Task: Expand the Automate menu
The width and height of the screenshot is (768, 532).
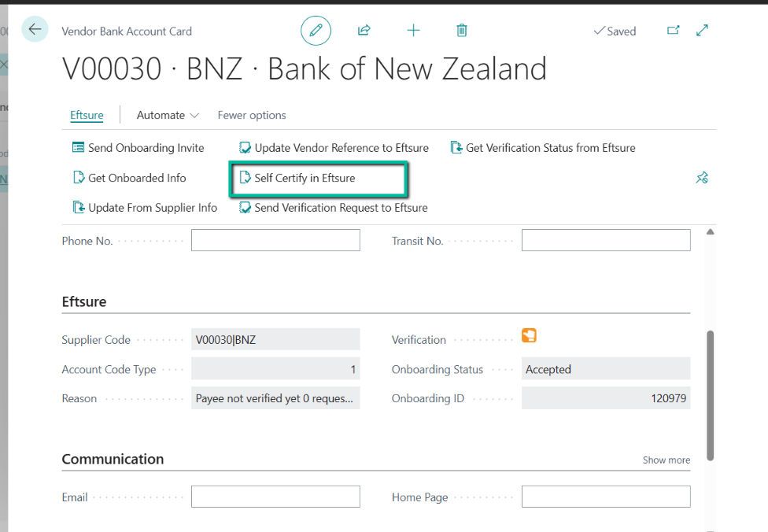Action: pyautogui.click(x=168, y=115)
